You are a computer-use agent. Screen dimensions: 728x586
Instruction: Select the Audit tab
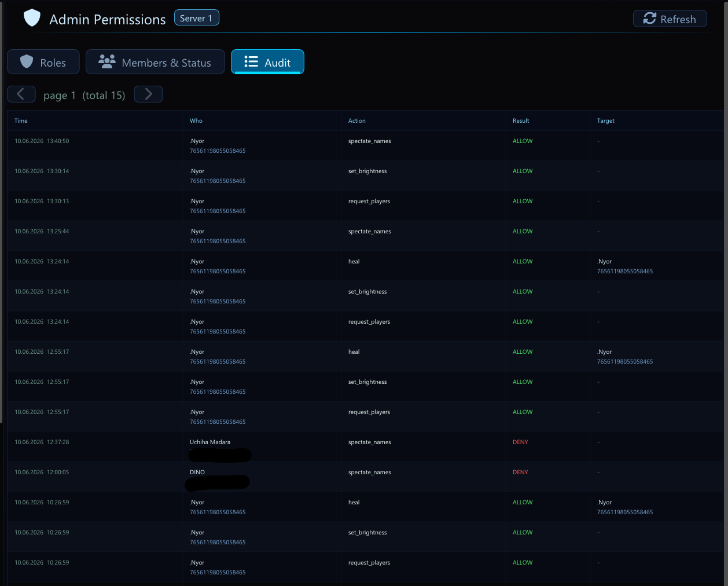click(267, 62)
